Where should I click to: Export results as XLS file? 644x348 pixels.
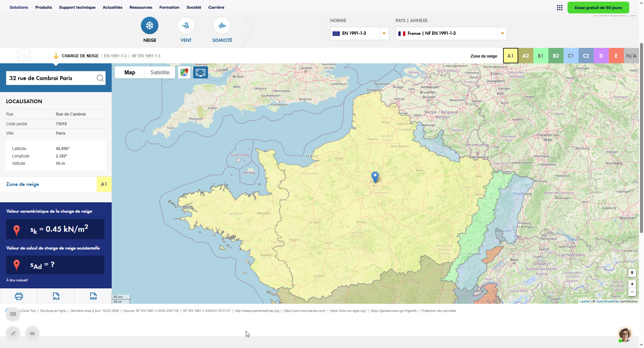56,296
